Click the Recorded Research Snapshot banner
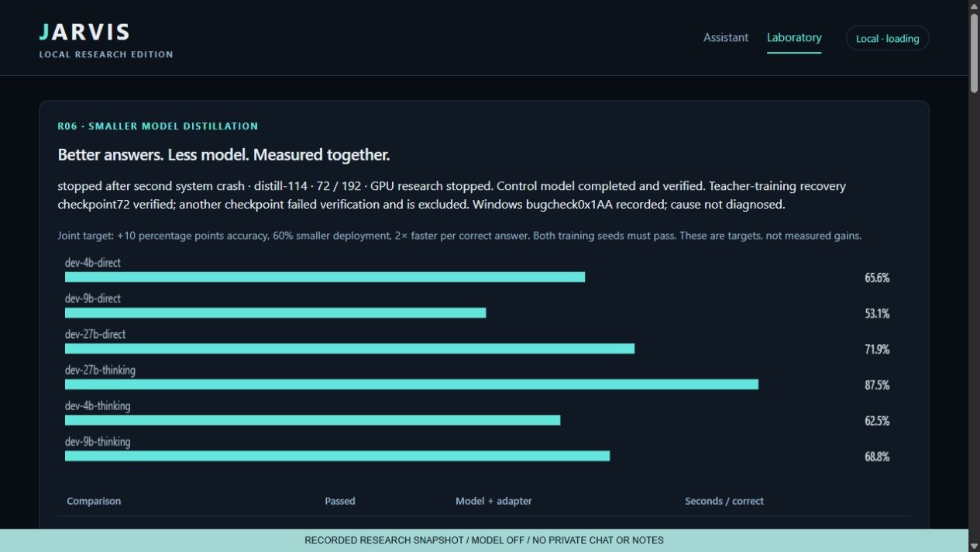 484,540
